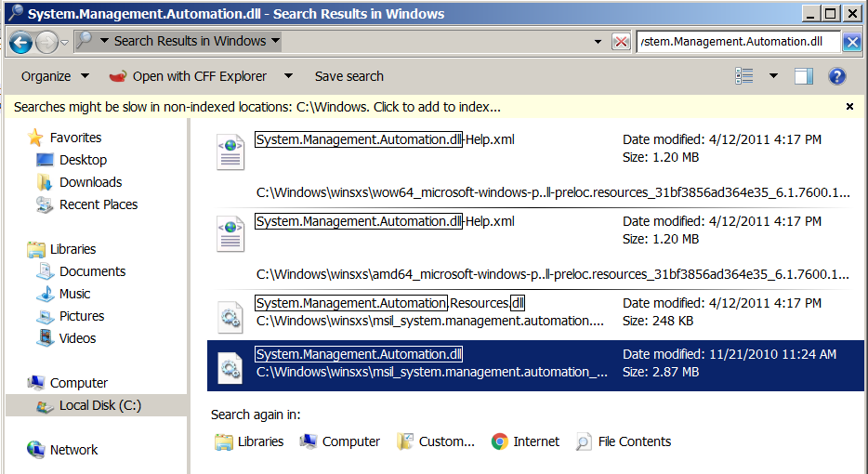Expand the Open with dropdown arrow
Viewport: 868px width, 474px height.
click(288, 76)
